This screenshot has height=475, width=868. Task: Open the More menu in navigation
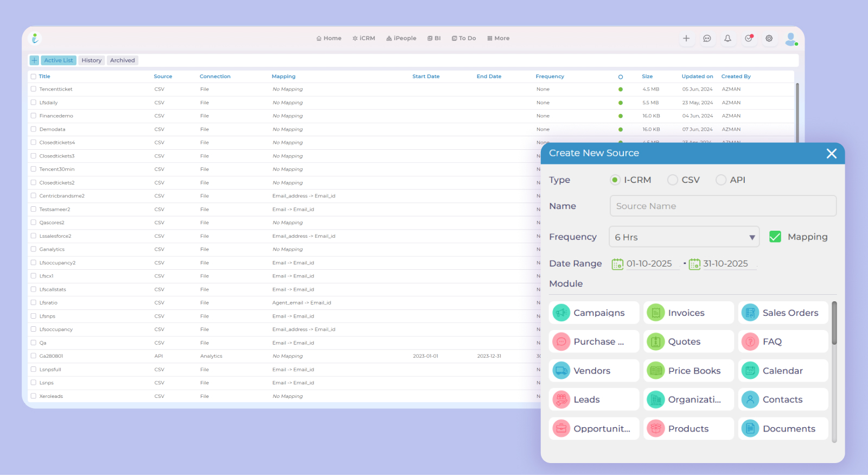coord(498,39)
